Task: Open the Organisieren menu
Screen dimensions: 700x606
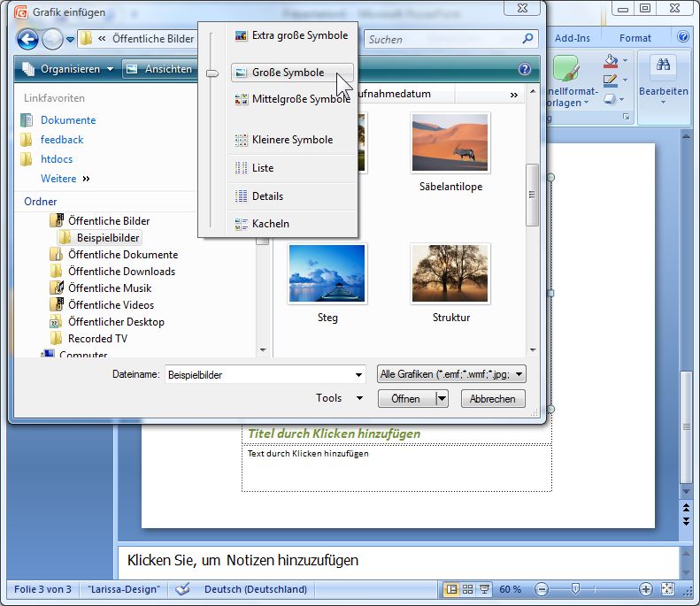Action: point(67,69)
